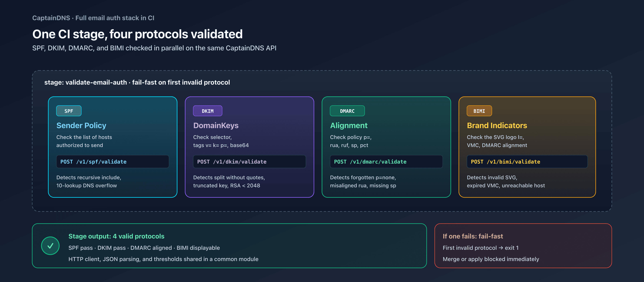644x282 pixels.
Task: Click Stage output: 4 valid protocols heading
Action: (x=116, y=236)
